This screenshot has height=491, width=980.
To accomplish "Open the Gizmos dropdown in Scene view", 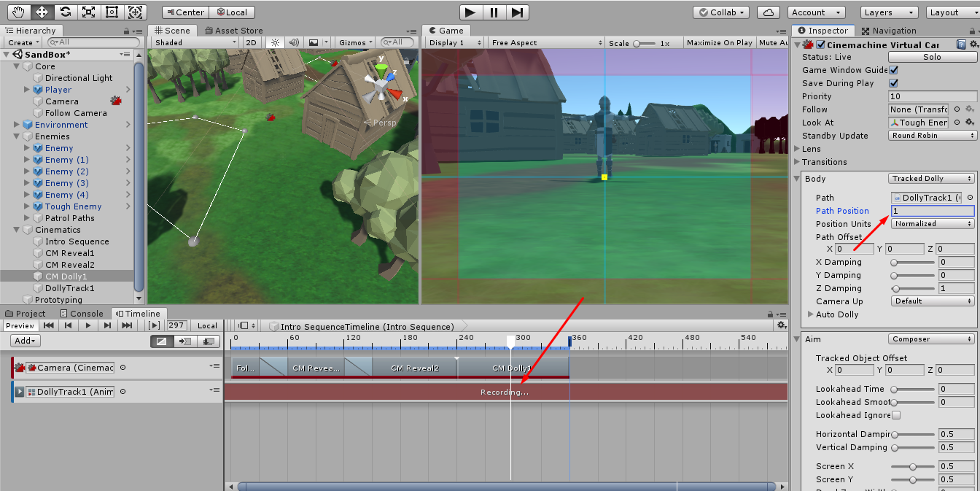I will [354, 42].
